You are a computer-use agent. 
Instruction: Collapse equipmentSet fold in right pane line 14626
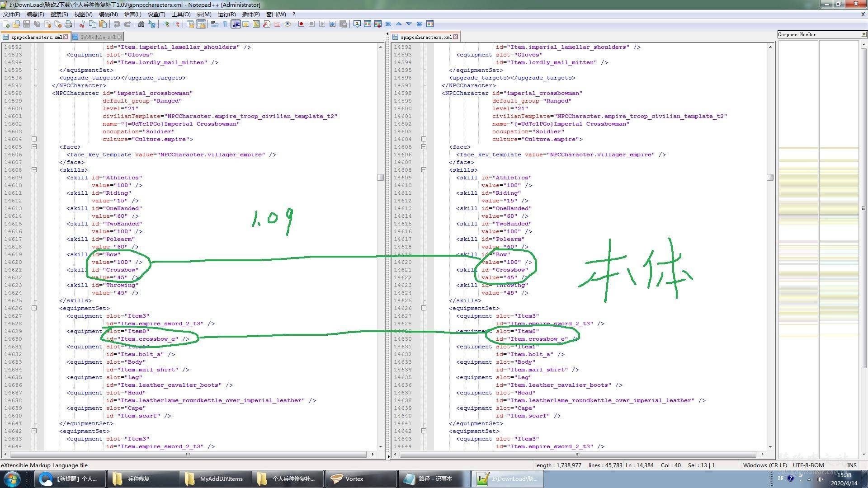click(424, 308)
